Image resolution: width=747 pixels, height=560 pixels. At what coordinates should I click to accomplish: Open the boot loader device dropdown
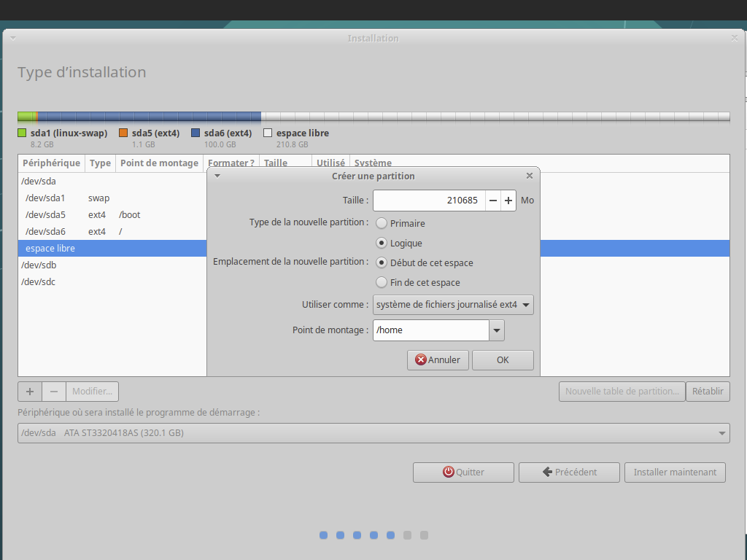(x=373, y=433)
